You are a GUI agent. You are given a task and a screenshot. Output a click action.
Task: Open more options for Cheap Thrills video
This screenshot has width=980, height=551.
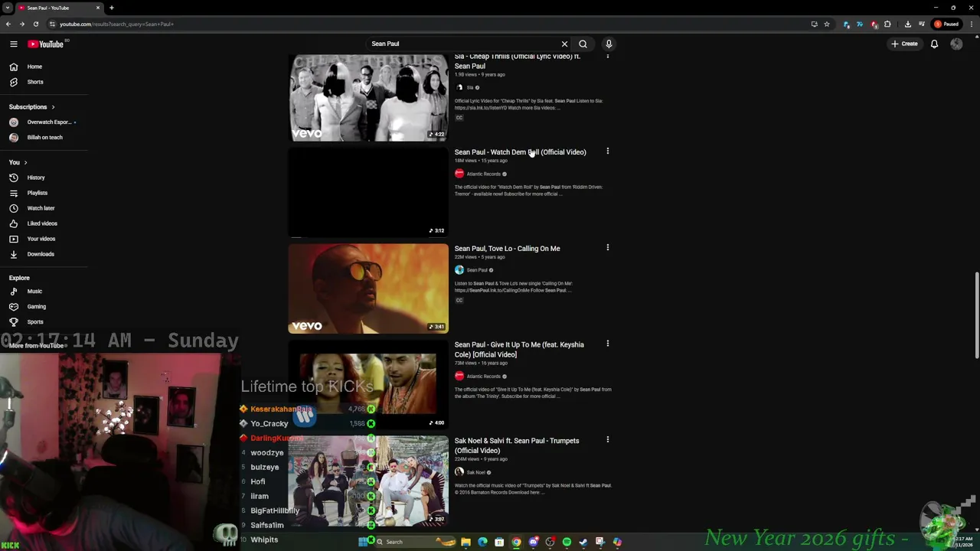click(x=608, y=56)
